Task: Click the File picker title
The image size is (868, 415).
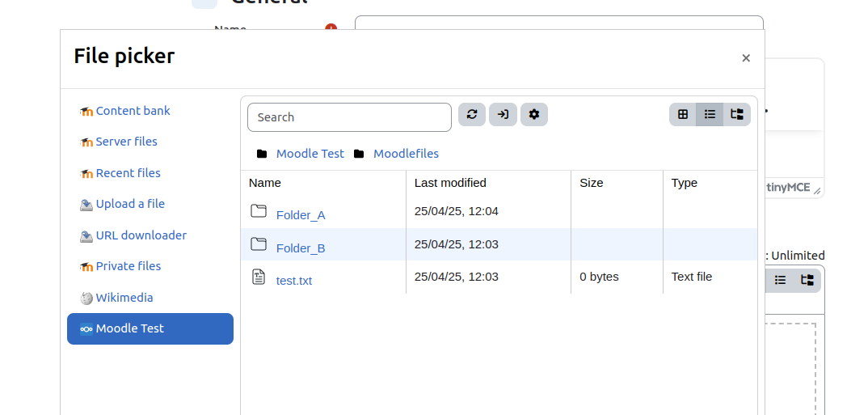Action: [124, 56]
